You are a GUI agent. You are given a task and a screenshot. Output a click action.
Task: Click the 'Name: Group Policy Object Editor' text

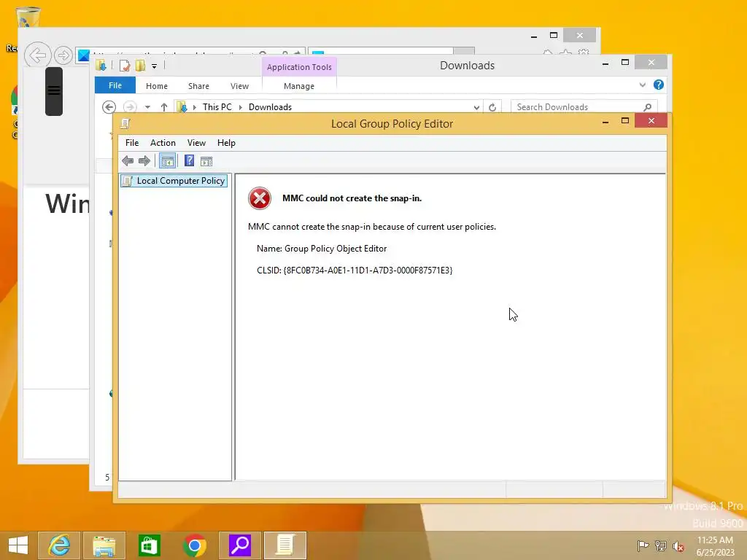pos(322,249)
